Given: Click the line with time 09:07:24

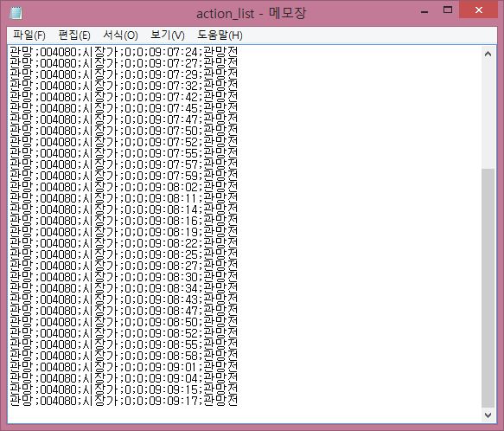Looking at the screenshot, I should click(124, 52).
